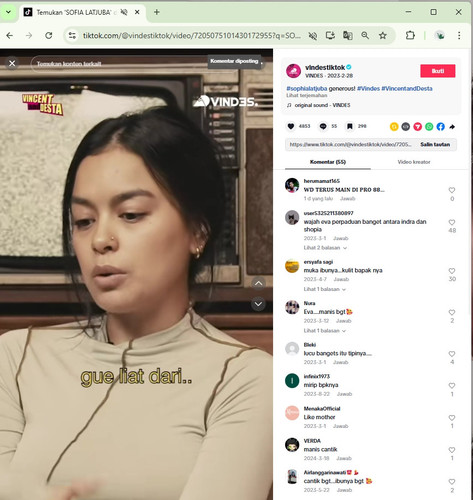Image resolution: width=473 pixels, height=500 pixels.
Task: Like the 'muka ibunya' comment
Action: 452,271
